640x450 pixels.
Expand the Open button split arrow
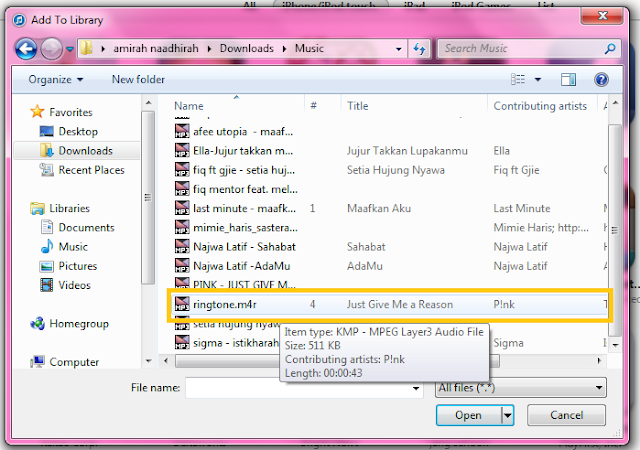(x=507, y=416)
